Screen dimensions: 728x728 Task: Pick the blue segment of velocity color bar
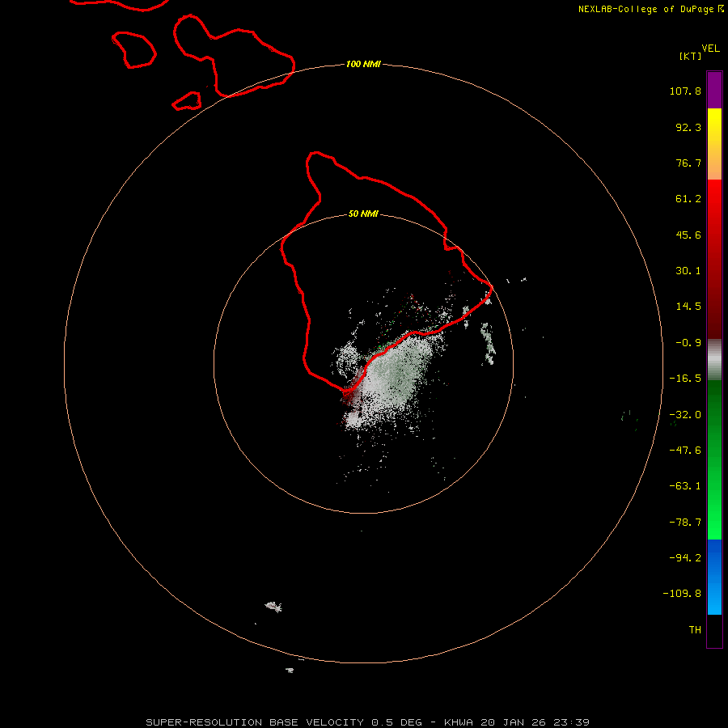714,577
